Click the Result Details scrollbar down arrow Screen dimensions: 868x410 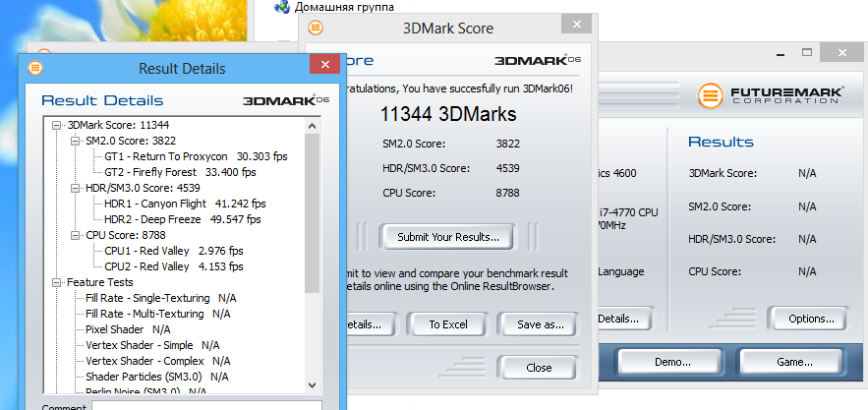coord(313,384)
